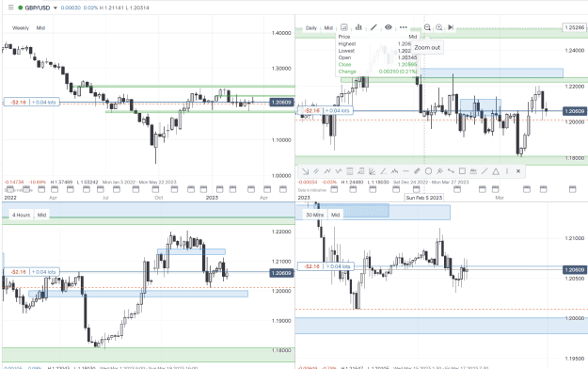Select the Fibonacci retracement lines tool
Screen dimensions: 588x369
(x=349, y=171)
